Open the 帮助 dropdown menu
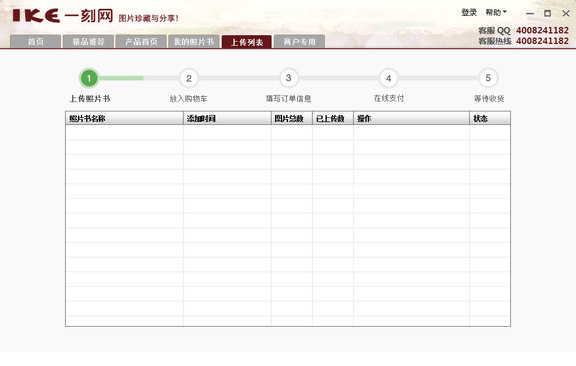Image resolution: width=576 pixels, height=366 pixels. pos(496,12)
